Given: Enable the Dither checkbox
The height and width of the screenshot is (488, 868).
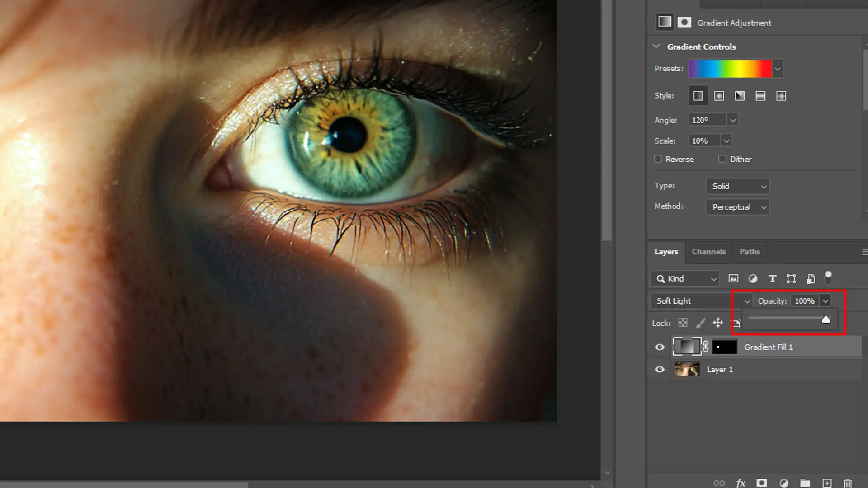Looking at the screenshot, I should (722, 159).
